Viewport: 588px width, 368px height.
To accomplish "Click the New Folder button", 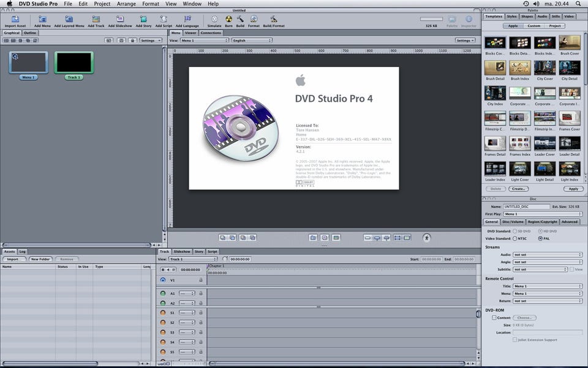I will 40,259.
